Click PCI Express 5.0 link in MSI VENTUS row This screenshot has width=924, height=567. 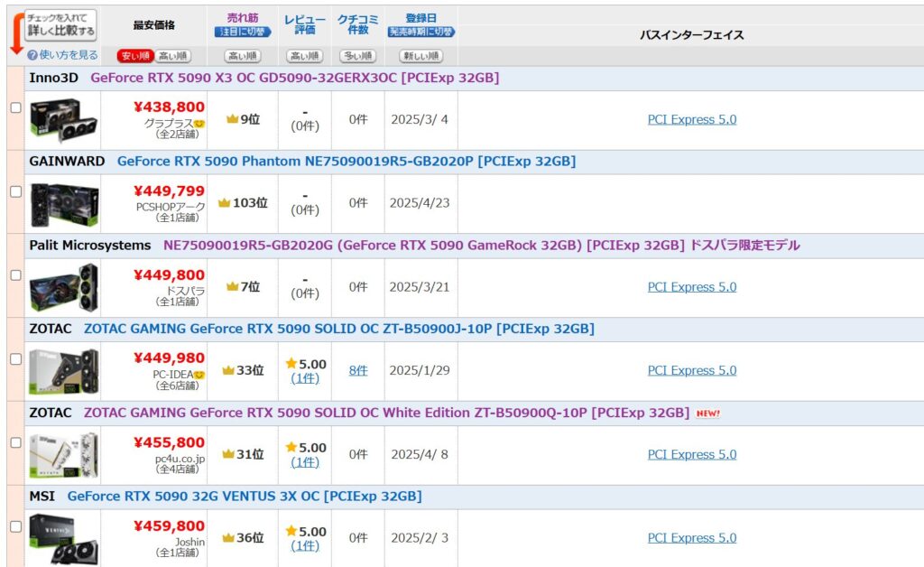692,538
